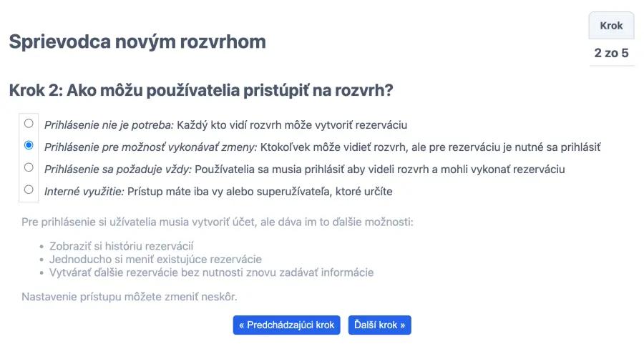The image size is (644, 349).
Task: Click the '2 zo 5' step counter
Action: [x=611, y=53]
